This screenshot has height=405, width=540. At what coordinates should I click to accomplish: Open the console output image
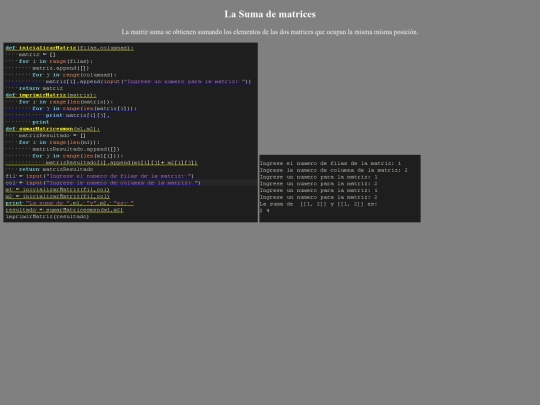click(340, 188)
